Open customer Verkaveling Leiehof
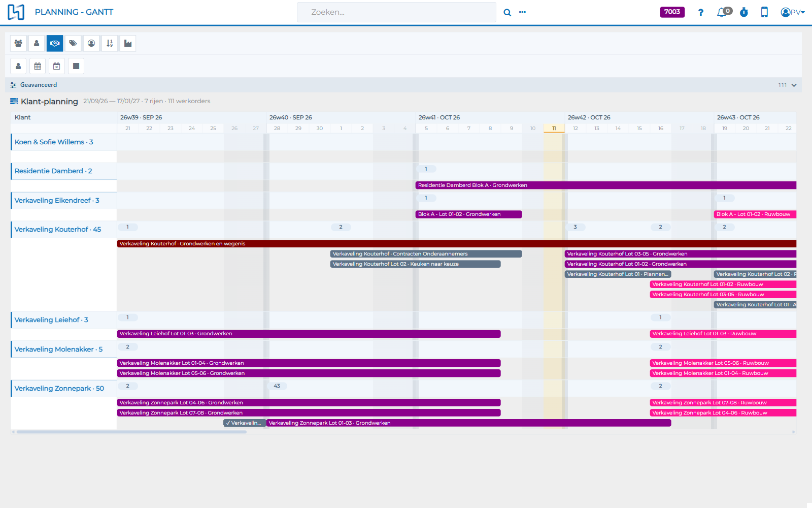The image size is (812, 508). 51,320
